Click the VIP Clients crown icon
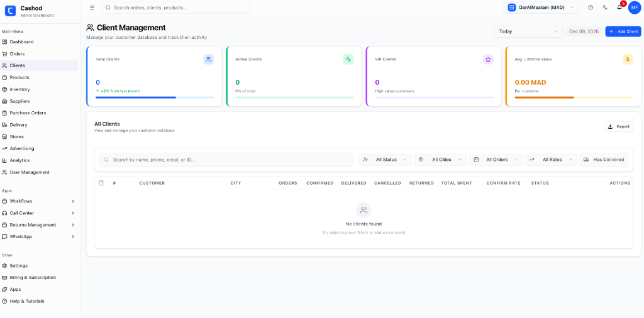644x318 pixels. pos(488,59)
